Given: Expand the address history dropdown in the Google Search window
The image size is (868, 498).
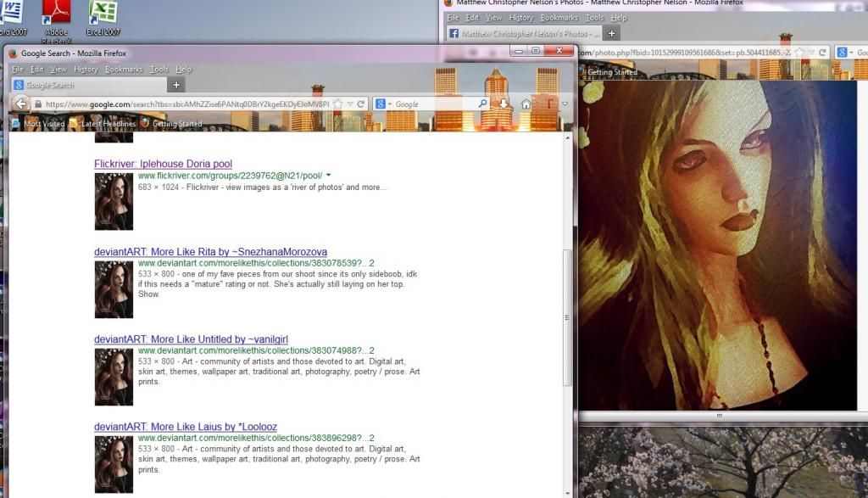Looking at the screenshot, I should pos(350,104).
